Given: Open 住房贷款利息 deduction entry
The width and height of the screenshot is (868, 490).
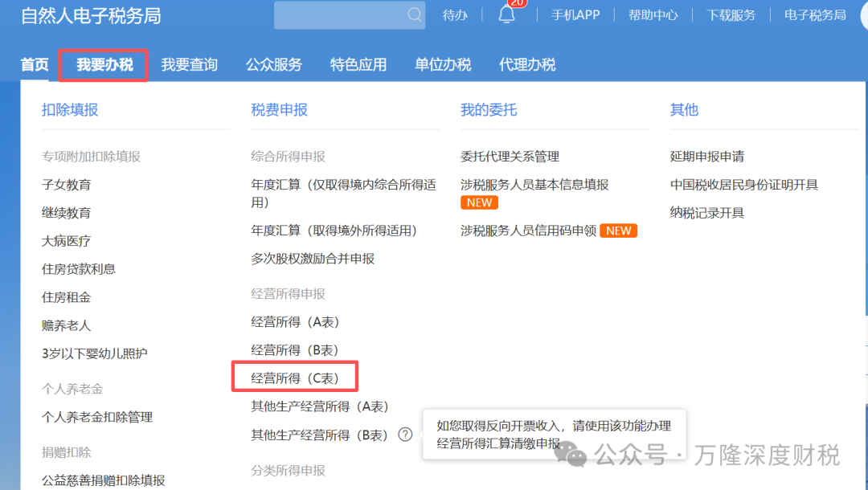Looking at the screenshot, I should click(x=79, y=269).
